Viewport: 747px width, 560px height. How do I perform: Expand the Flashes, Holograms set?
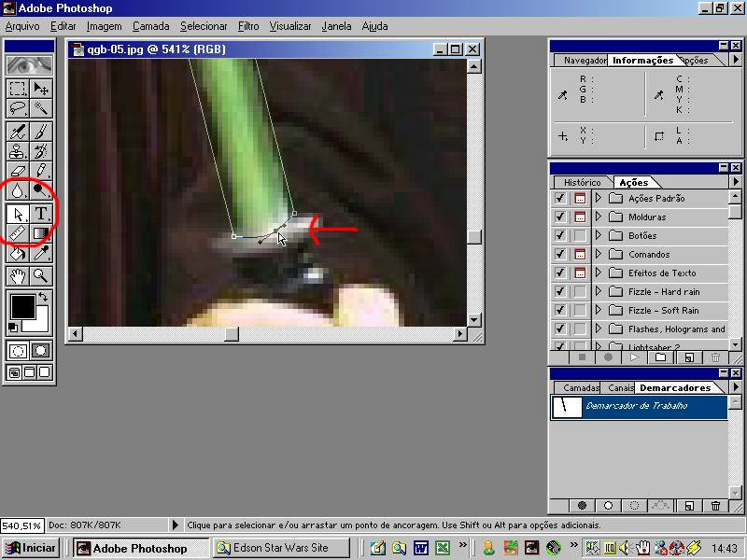tap(599, 329)
